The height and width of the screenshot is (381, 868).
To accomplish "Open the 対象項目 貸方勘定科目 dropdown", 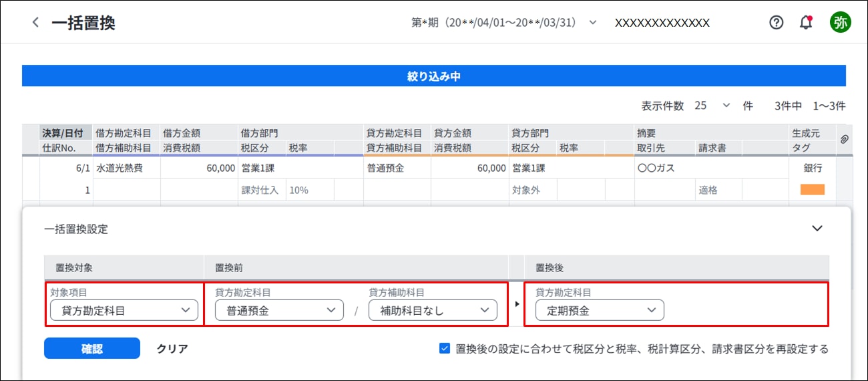I will 124,310.
